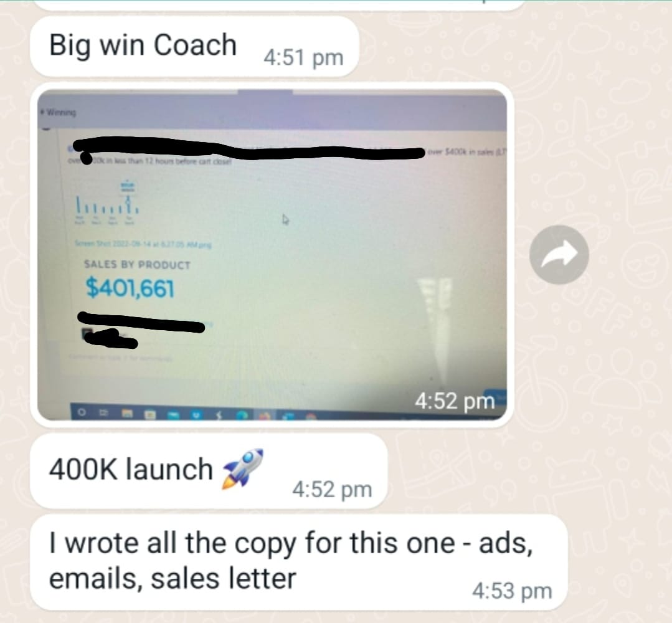Click the small blue bar chart in the photo
This screenshot has width=672, height=623.
click(107, 202)
